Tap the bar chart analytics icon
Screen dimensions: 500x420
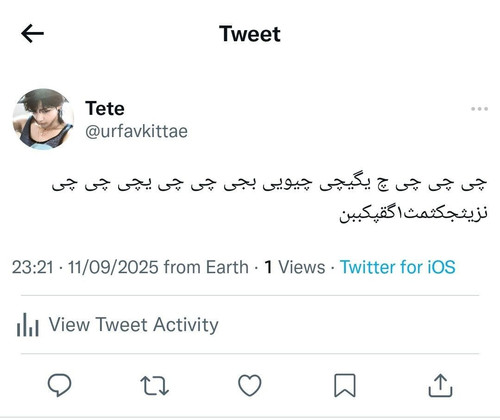[28, 324]
